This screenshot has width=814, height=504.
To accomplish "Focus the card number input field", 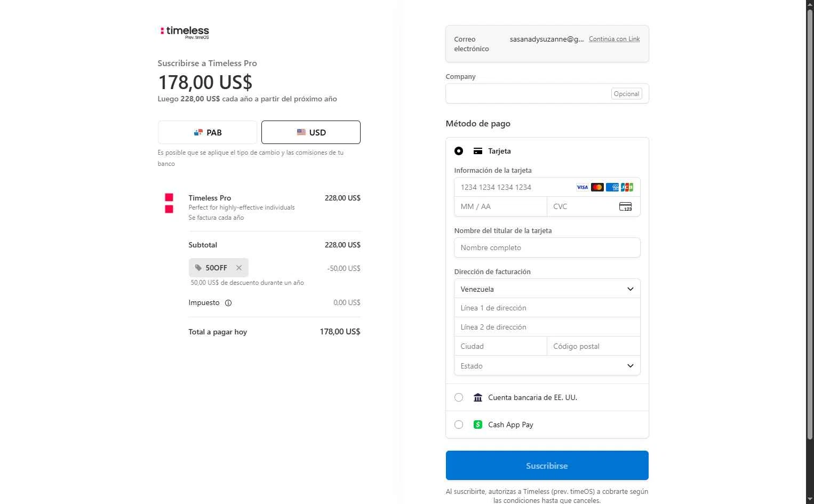I will pos(515,187).
